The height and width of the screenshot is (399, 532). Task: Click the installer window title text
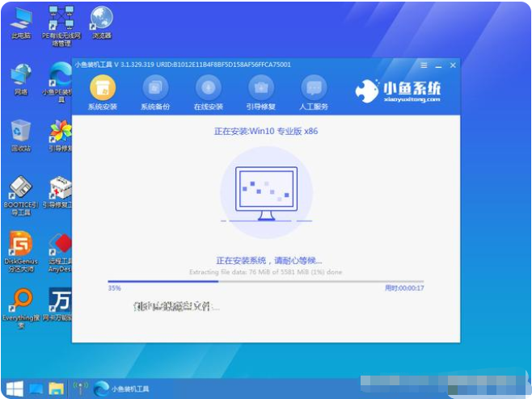pyautogui.click(x=183, y=65)
